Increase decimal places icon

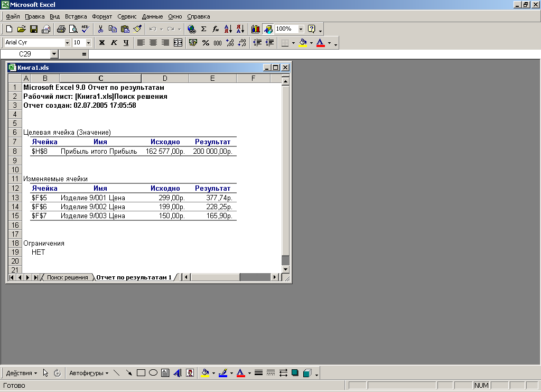230,43
